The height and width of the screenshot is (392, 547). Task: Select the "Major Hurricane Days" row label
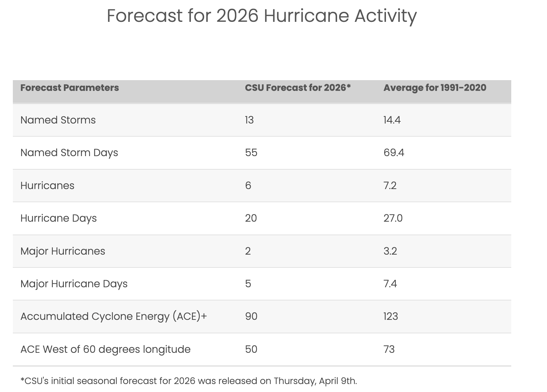point(74,284)
